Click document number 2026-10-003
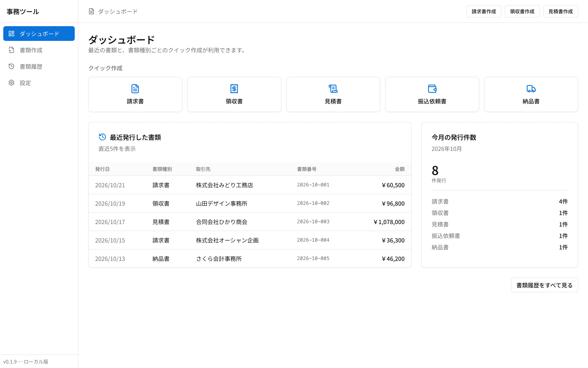This screenshot has width=588, height=368. click(x=313, y=221)
